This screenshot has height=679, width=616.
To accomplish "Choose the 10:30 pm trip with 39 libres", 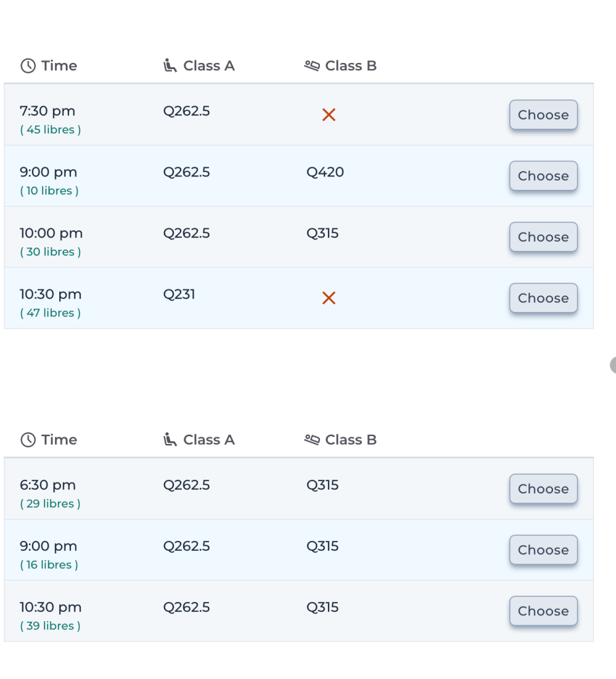I will 543,611.
